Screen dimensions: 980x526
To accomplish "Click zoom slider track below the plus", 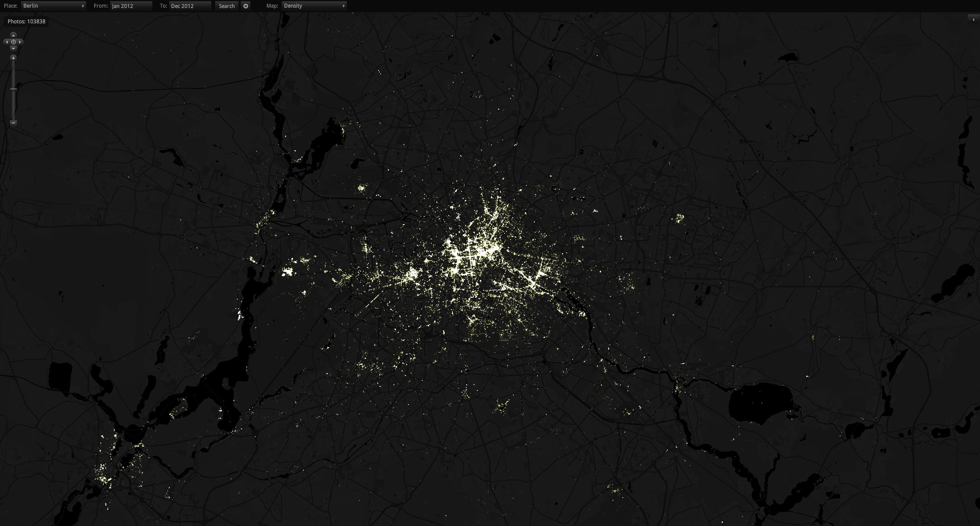I will [x=13, y=73].
